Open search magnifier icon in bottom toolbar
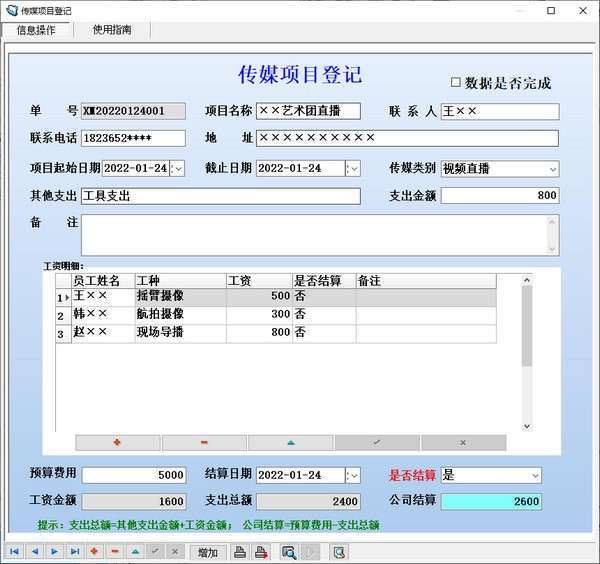The width and height of the screenshot is (600, 564). pyautogui.click(x=289, y=552)
